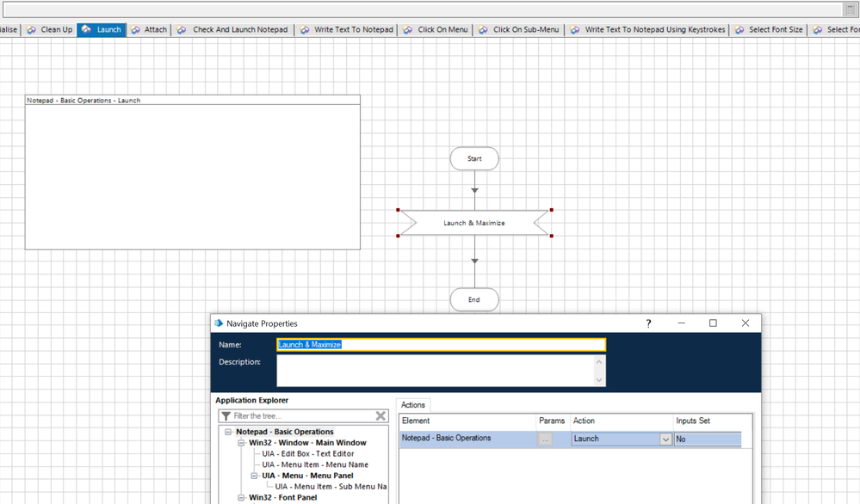Collapse the Win32 - Font Panel node
Screen dimensions: 860x504
point(241,497)
